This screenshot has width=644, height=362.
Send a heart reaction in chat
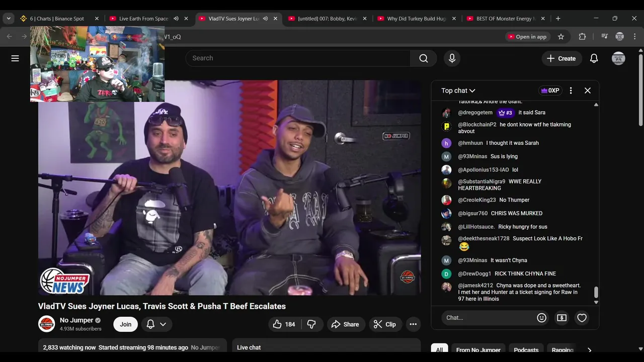click(582, 318)
